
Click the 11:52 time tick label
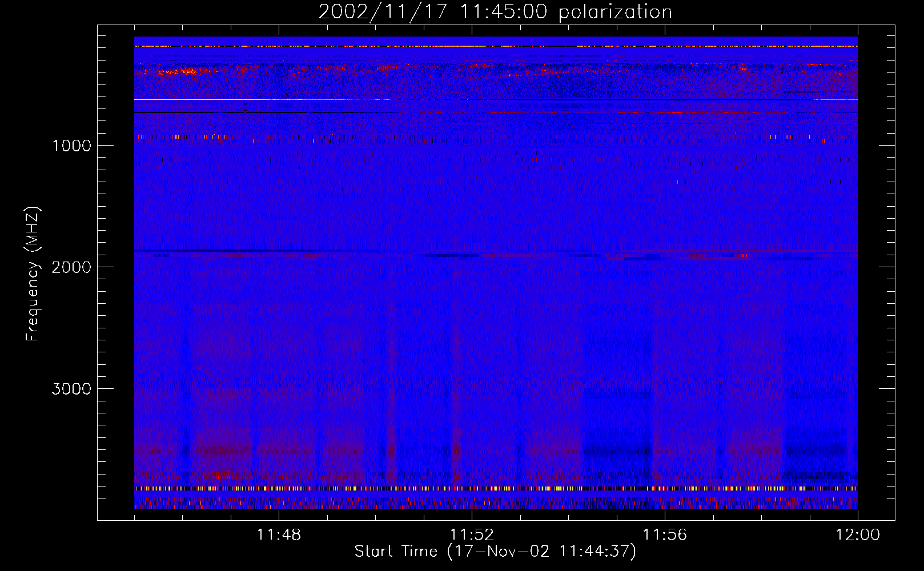tap(472, 535)
